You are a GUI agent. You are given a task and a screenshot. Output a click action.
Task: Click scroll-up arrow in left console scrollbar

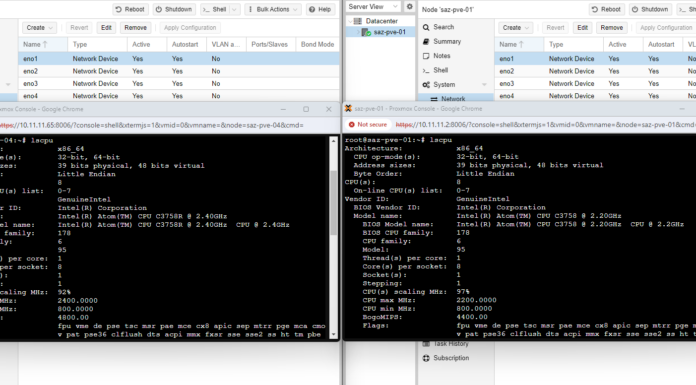pyautogui.click(x=333, y=141)
